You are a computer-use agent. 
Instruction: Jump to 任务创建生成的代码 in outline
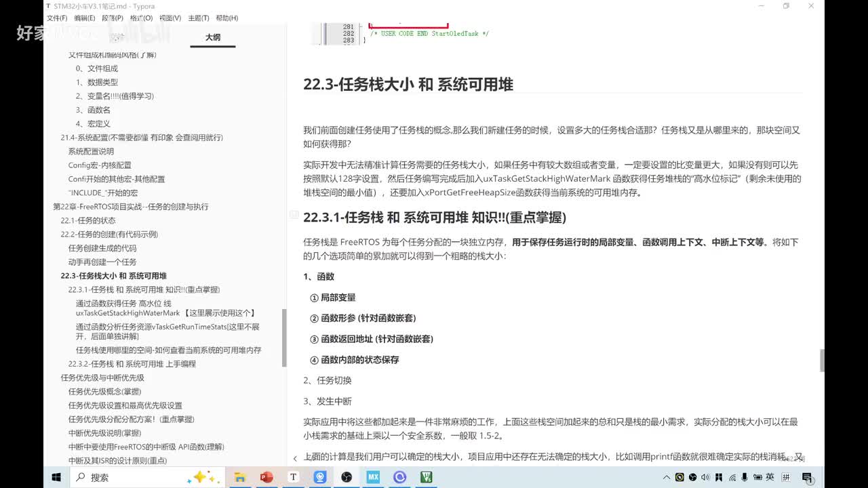click(102, 248)
